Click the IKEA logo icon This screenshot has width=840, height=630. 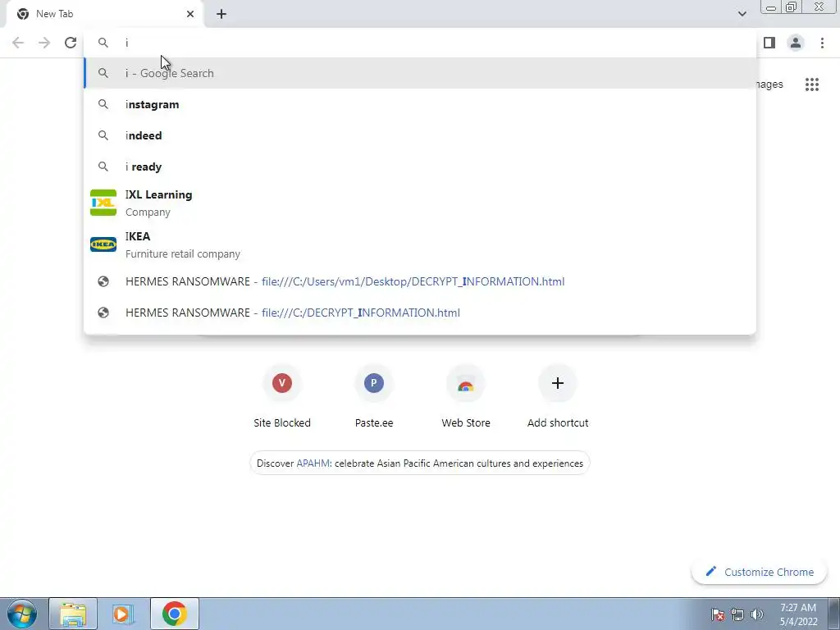(103, 244)
